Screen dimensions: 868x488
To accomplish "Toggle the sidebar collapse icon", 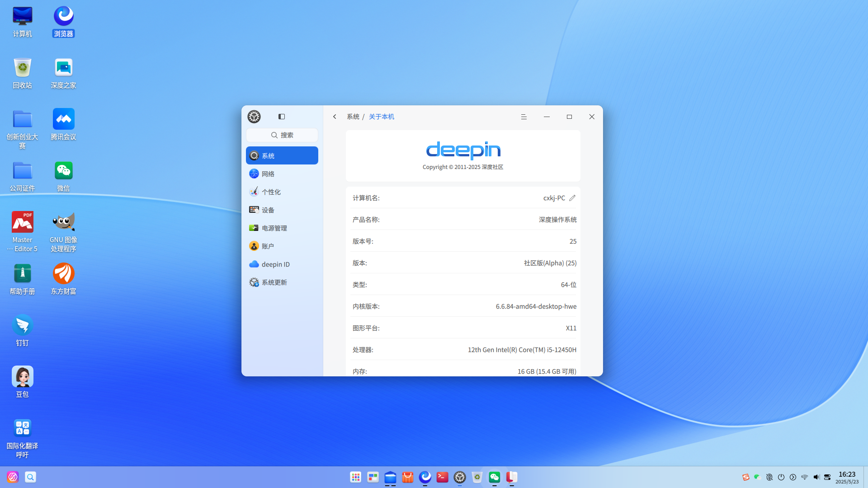I will pos(282,117).
